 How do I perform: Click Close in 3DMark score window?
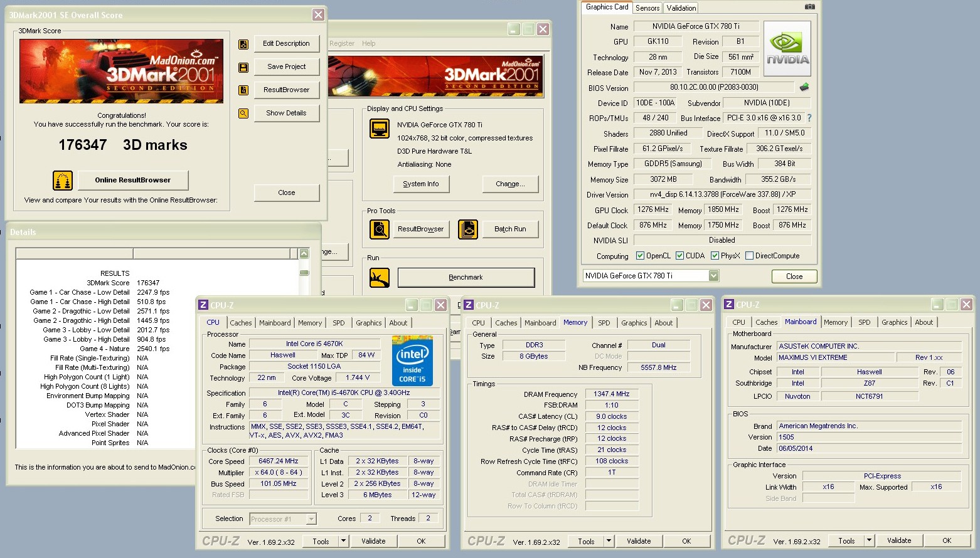(287, 193)
